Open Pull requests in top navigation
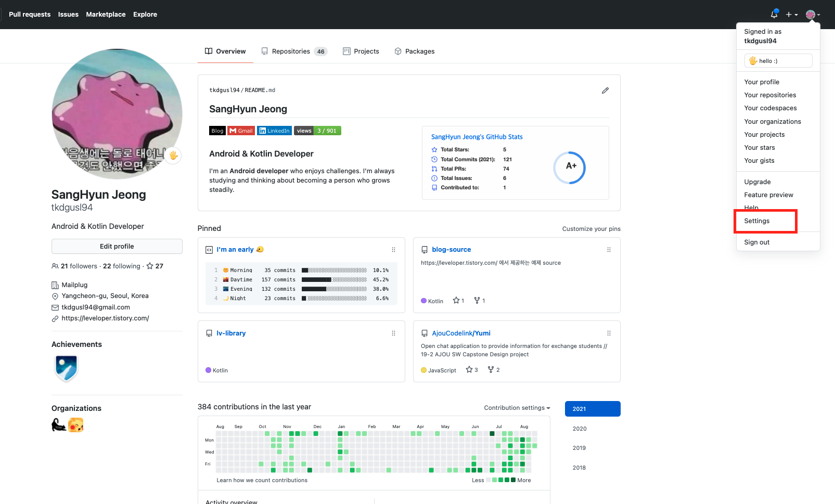Image resolution: width=835 pixels, height=504 pixels. click(30, 15)
